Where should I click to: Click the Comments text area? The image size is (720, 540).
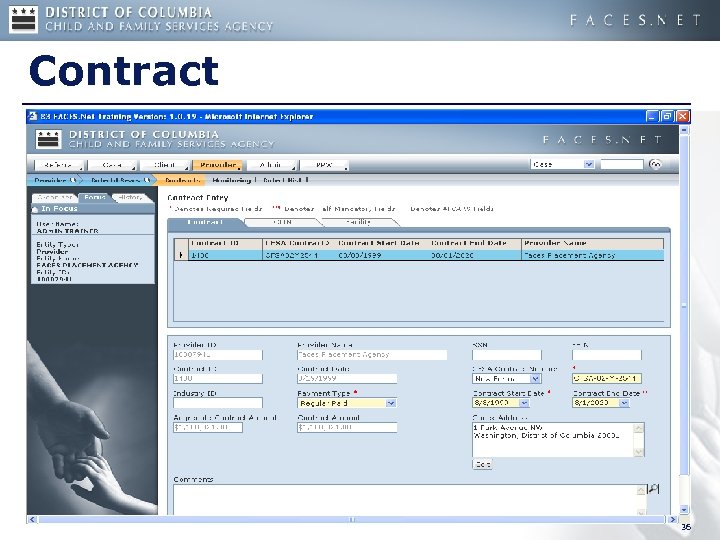(405, 500)
